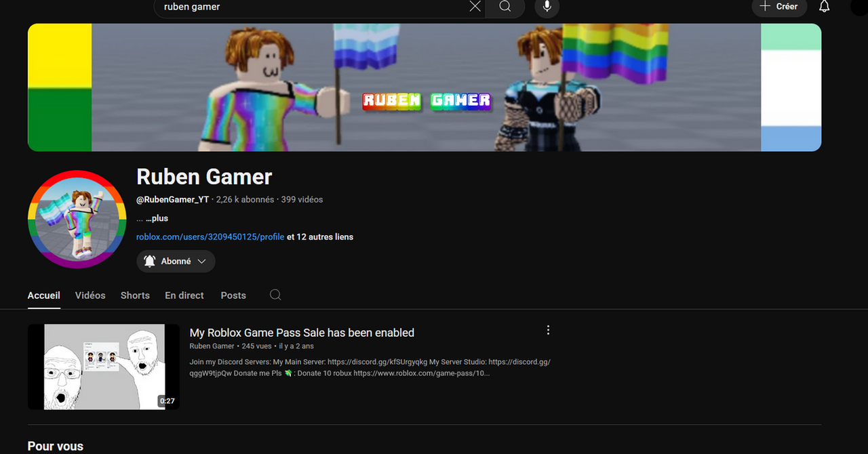Click the channel banner image
Image resolution: width=868 pixels, height=454 pixels.
[x=425, y=87]
